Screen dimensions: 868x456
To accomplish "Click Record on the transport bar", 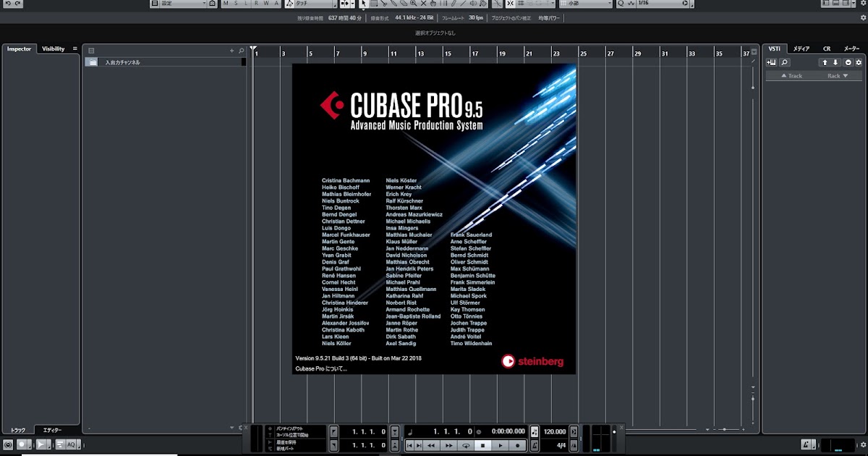I will 518,445.
